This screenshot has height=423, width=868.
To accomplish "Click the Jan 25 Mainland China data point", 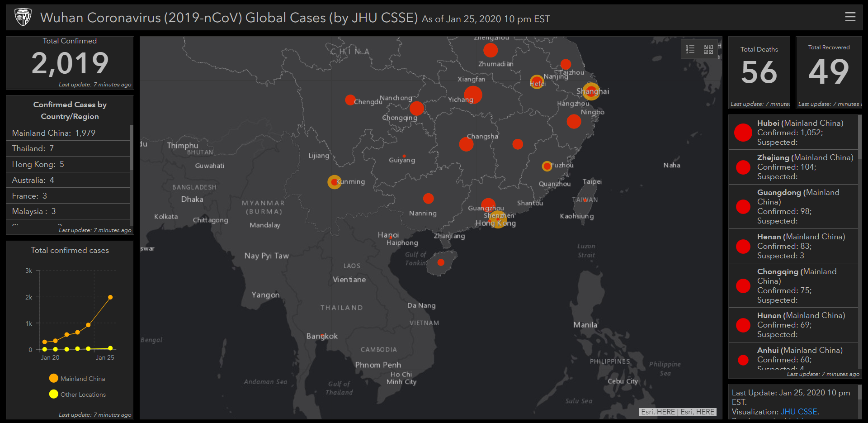I will point(110,297).
